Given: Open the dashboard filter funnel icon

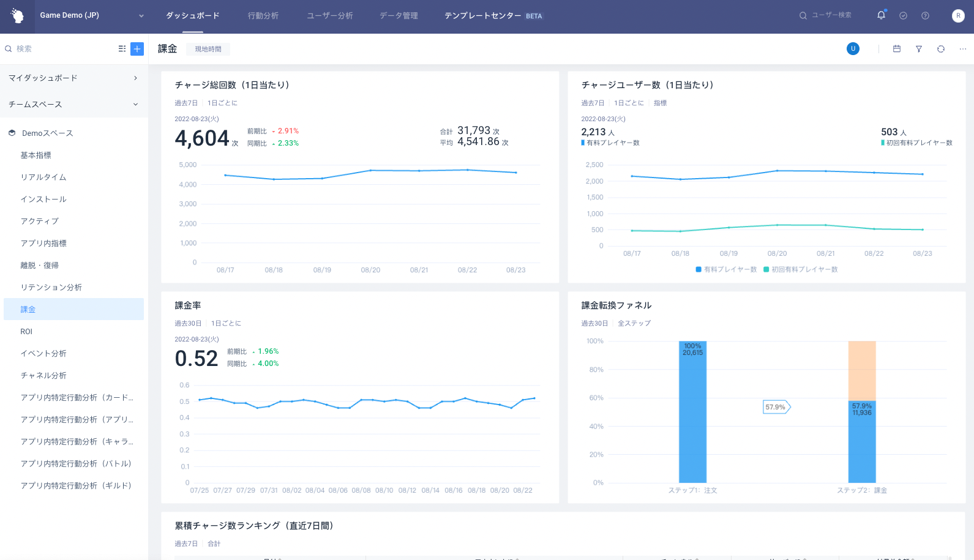Looking at the screenshot, I should click(x=919, y=49).
